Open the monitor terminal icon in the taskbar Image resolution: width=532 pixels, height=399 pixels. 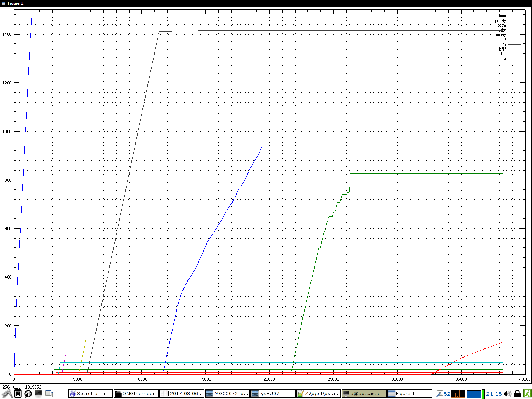(x=38, y=394)
